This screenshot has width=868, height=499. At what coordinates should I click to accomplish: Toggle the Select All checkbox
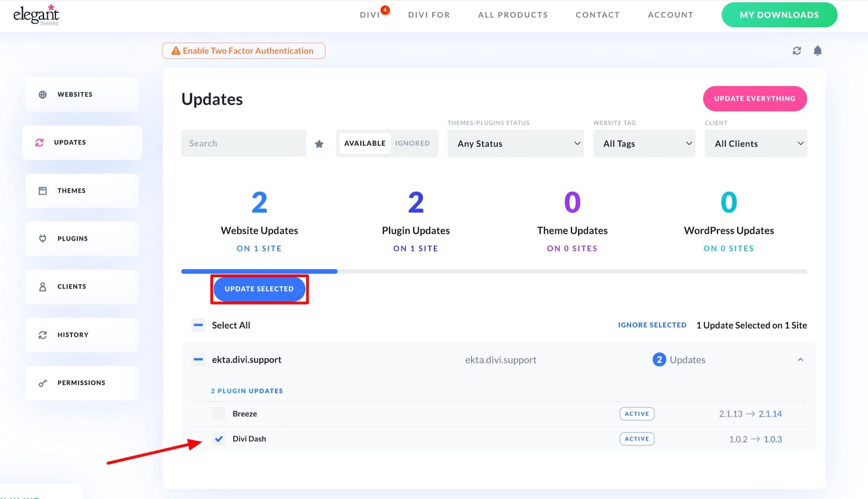[x=198, y=325]
